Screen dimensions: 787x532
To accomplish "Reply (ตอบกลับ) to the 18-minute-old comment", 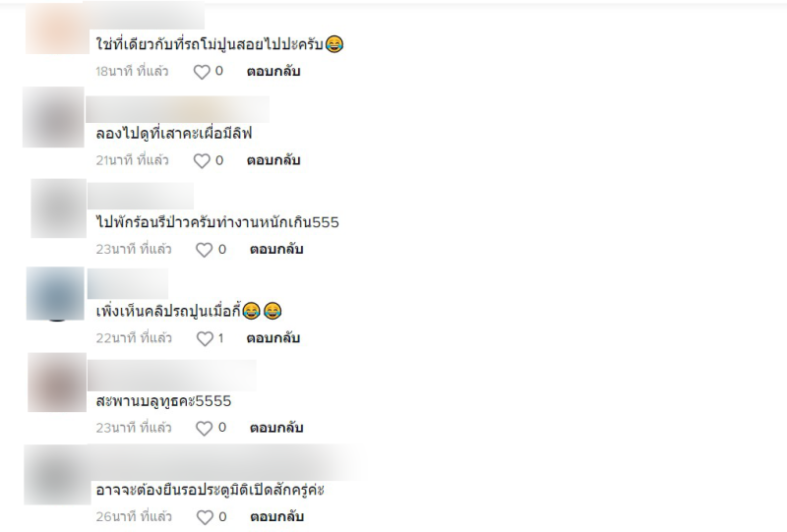I will tap(273, 71).
